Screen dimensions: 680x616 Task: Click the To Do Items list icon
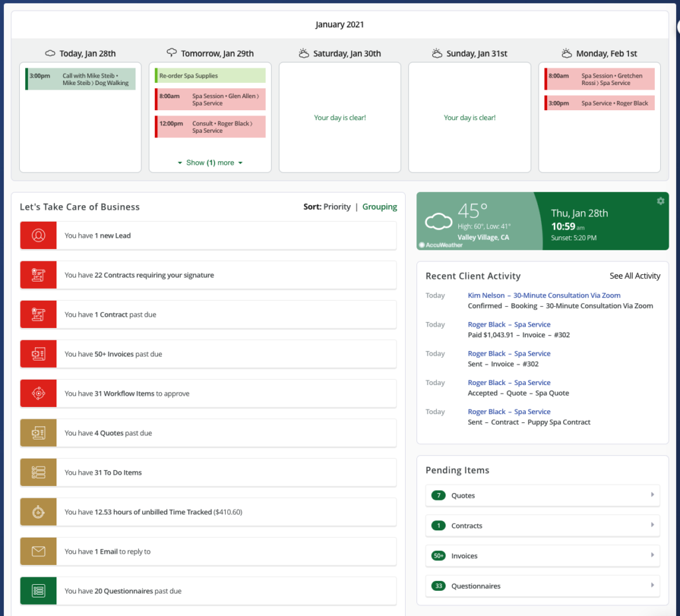tap(39, 473)
